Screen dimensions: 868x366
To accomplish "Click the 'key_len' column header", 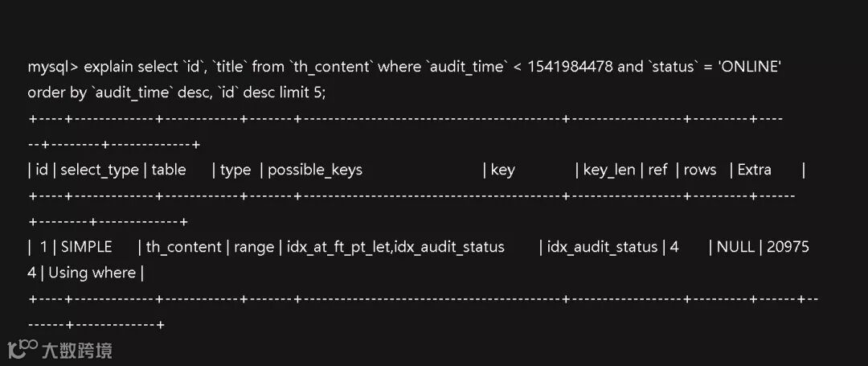I will click(609, 170).
